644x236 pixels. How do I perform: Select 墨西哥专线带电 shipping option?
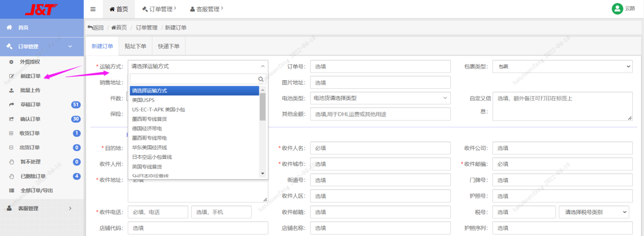click(x=194, y=138)
